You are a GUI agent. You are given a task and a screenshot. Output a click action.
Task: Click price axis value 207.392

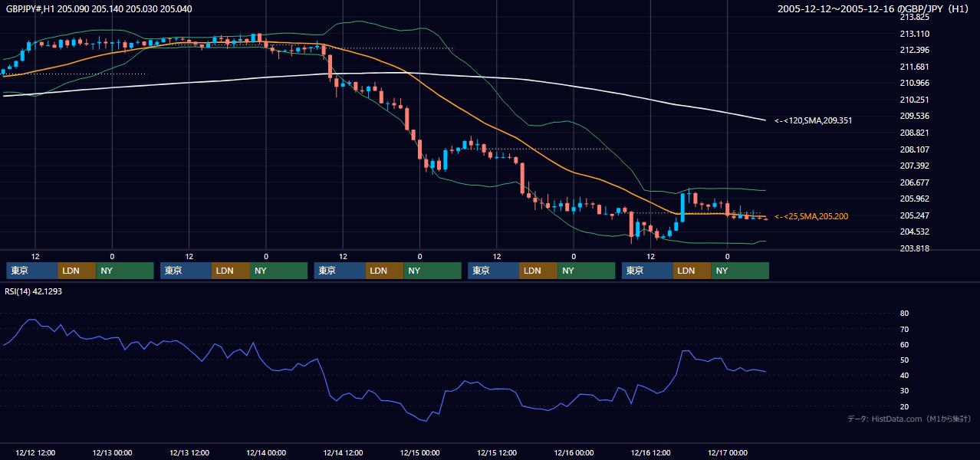pos(914,166)
